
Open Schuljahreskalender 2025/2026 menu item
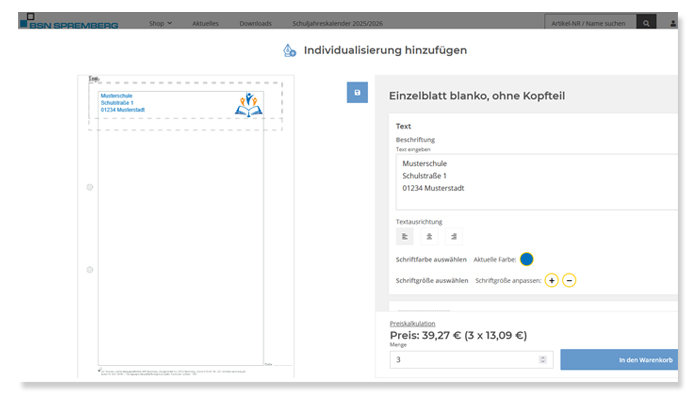click(338, 23)
